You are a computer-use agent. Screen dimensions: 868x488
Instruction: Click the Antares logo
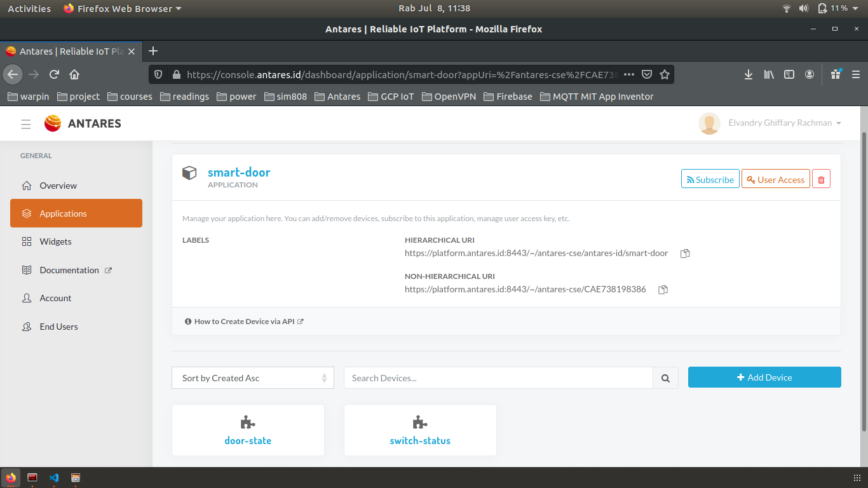click(83, 123)
